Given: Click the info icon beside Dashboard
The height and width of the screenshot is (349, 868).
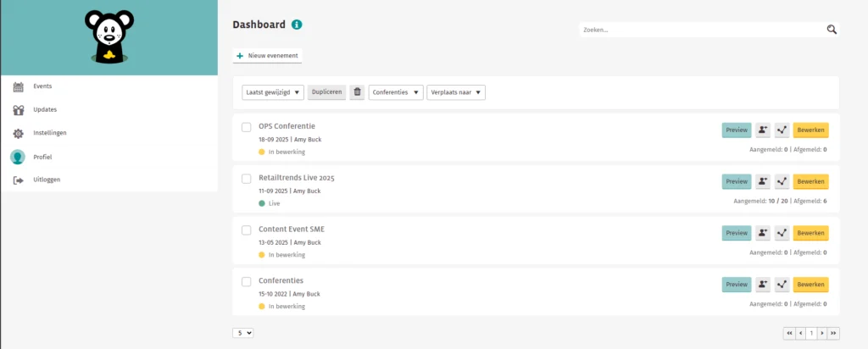Looking at the screenshot, I should pyautogui.click(x=297, y=25).
